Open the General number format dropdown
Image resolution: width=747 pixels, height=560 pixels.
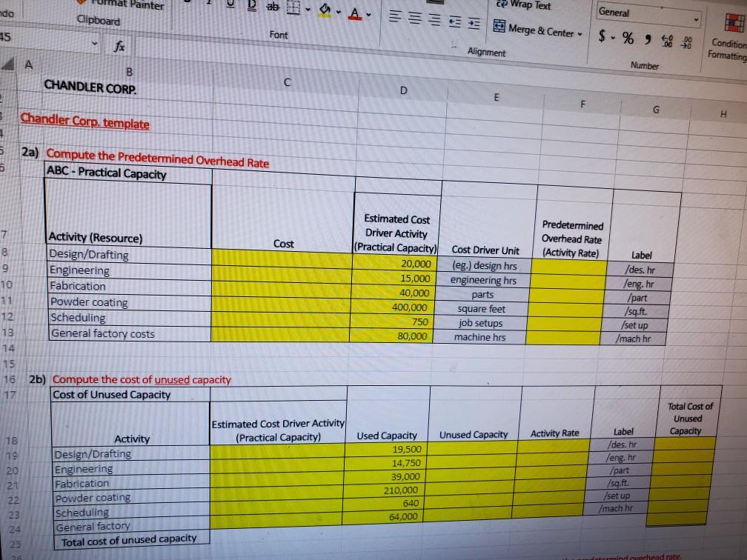tap(696, 19)
